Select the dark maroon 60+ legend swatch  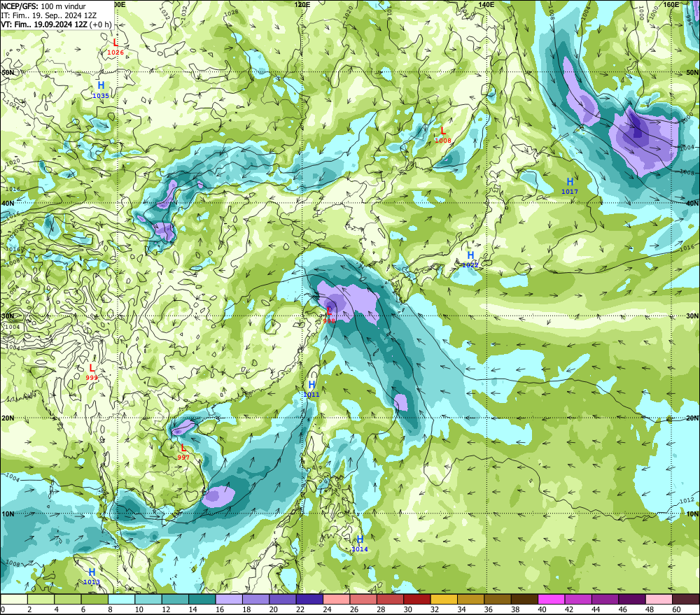point(685,599)
